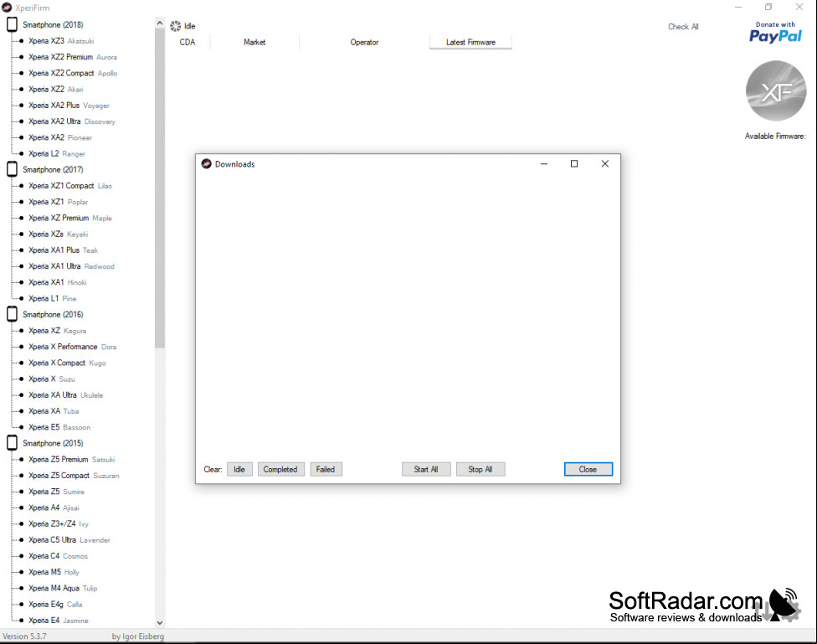The image size is (817, 644).
Task: Select Xperia X Performance Dora
Action: coord(73,347)
